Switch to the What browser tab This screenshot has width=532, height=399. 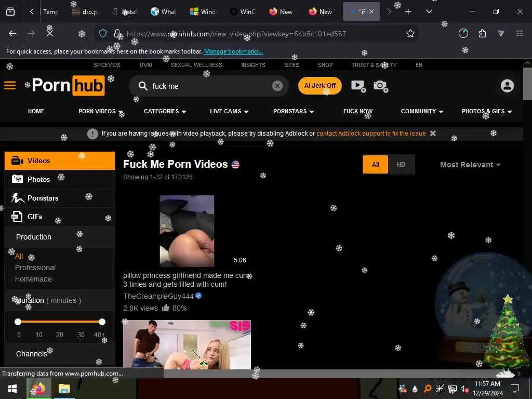164,12
